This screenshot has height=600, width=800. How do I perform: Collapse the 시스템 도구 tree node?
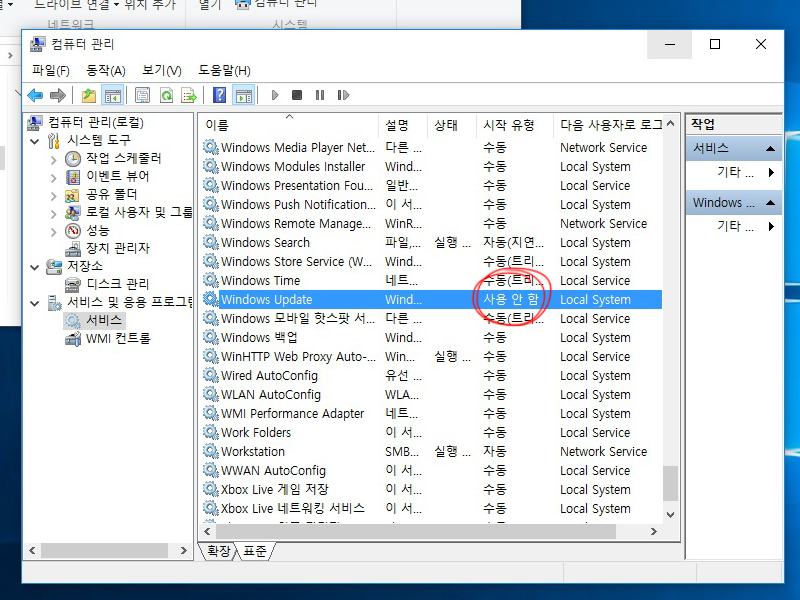click(35, 141)
